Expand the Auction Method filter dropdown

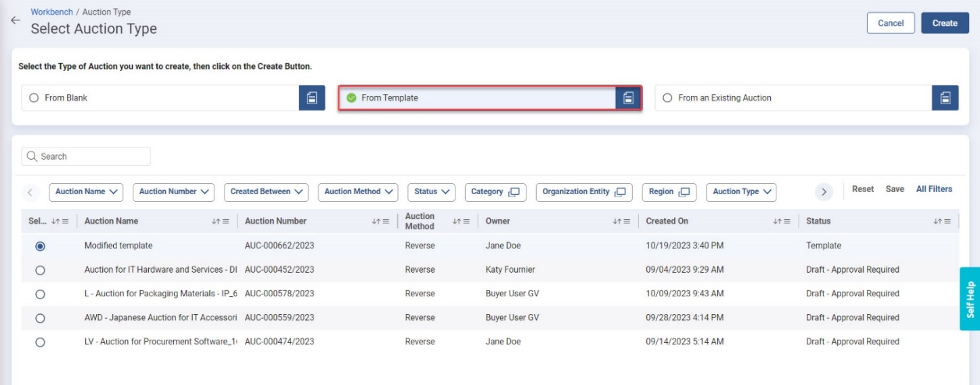tap(359, 192)
